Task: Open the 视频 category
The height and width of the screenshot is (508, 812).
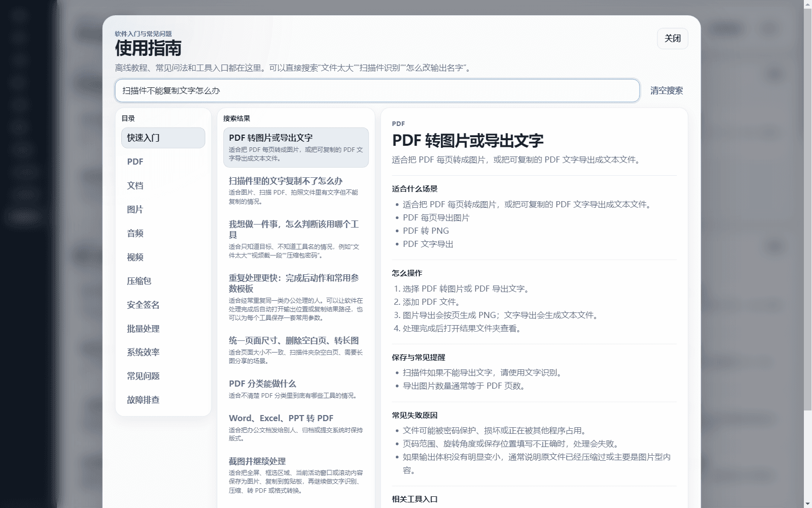Action: pyautogui.click(x=163, y=257)
